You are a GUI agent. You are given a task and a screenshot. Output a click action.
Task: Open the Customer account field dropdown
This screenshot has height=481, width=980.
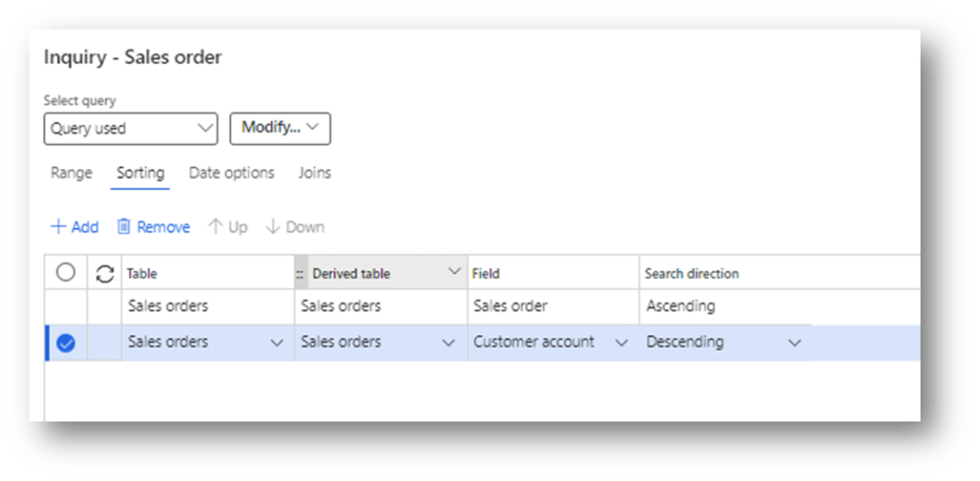[621, 342]
